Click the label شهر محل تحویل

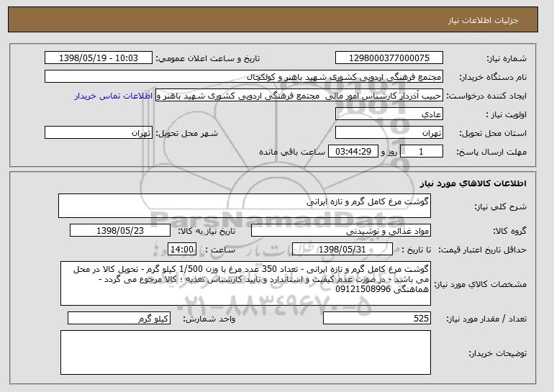click(x=187, y=133)
